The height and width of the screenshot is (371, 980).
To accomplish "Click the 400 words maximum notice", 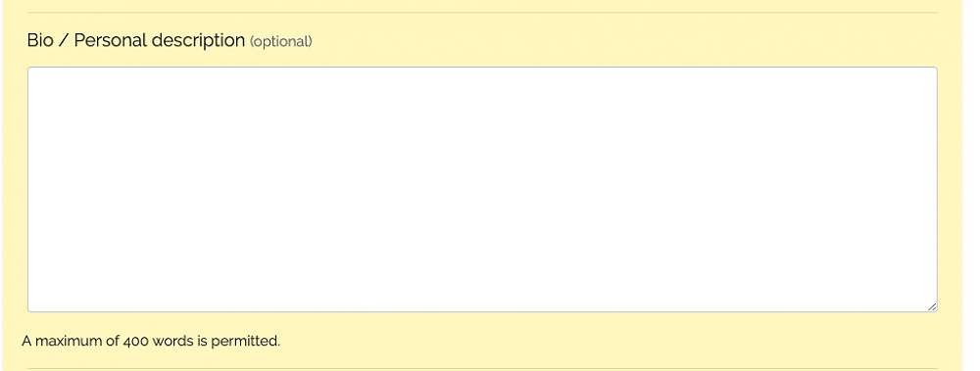I will pyautogui.click(x=151, y=341).
